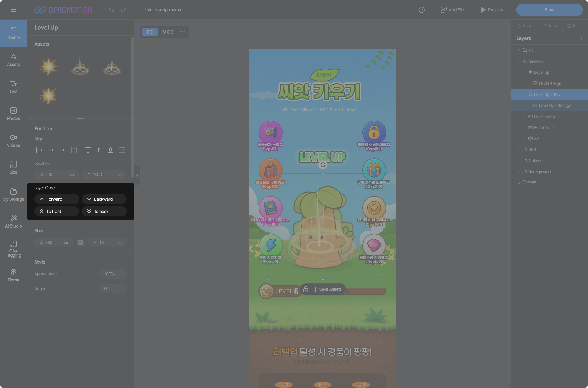Lock the selected element on canvas
This screenshot has width=588, height=388.
pyautogui.click(x=306, y=289)
